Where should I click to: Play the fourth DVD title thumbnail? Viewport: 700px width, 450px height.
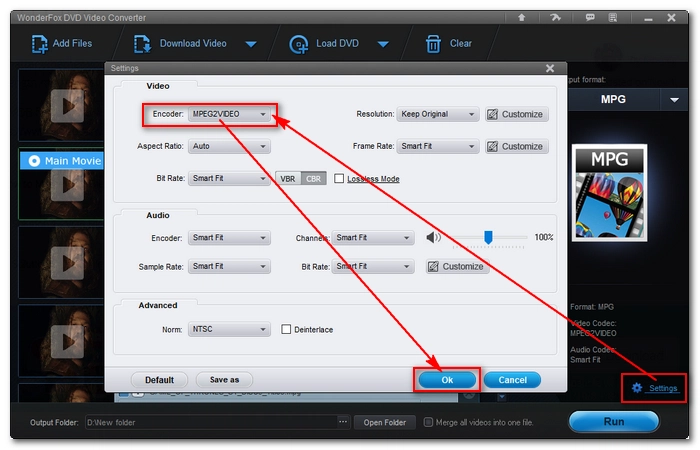67,342
